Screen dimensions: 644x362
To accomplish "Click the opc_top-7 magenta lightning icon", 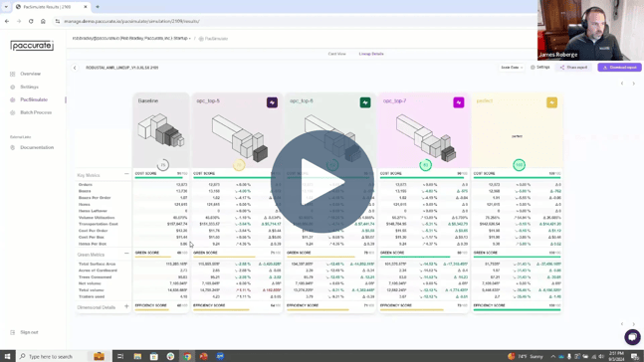I will tap(458, 102).
